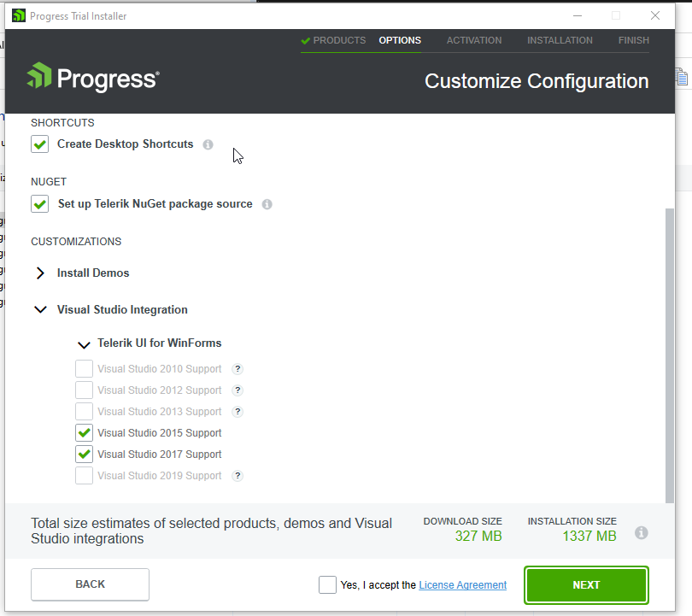Collapse Telerik UI for WinForms group
Viewport: 692px width, 616px height.
(84, 344)
